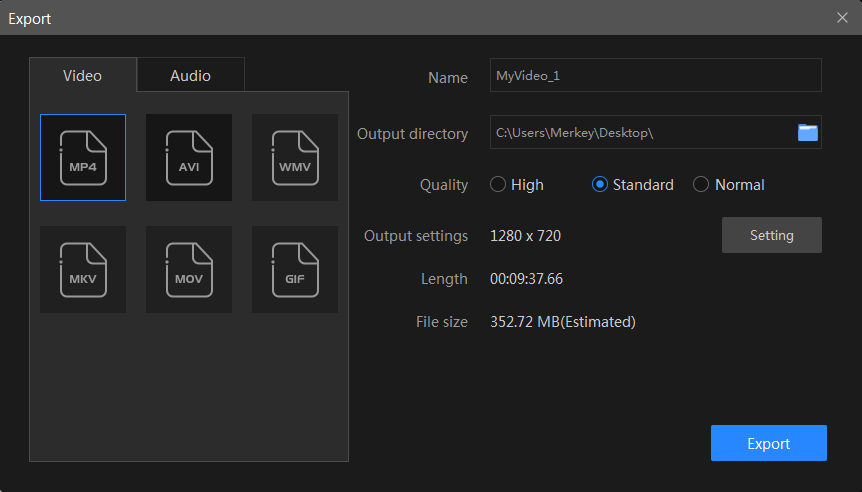This screenshot has width=862, height=492.
Task: Choose the Normal quality radio button
Action: coord(701,185)
